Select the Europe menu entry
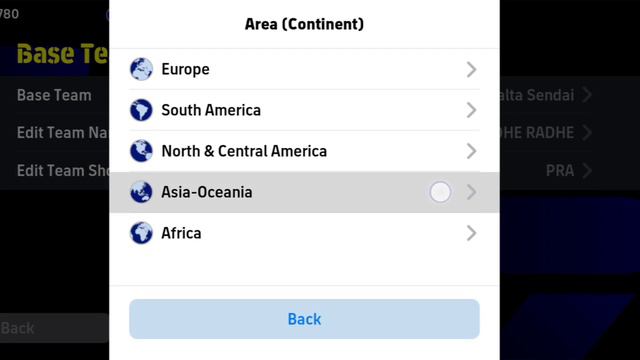Viewport: 640px width, 360px height. coord(304,69)
